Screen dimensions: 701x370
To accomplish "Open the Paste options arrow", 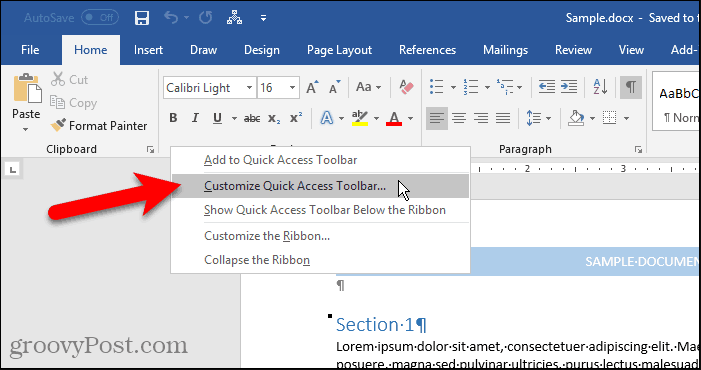I will pyautogui.click(x=26, y=130).
